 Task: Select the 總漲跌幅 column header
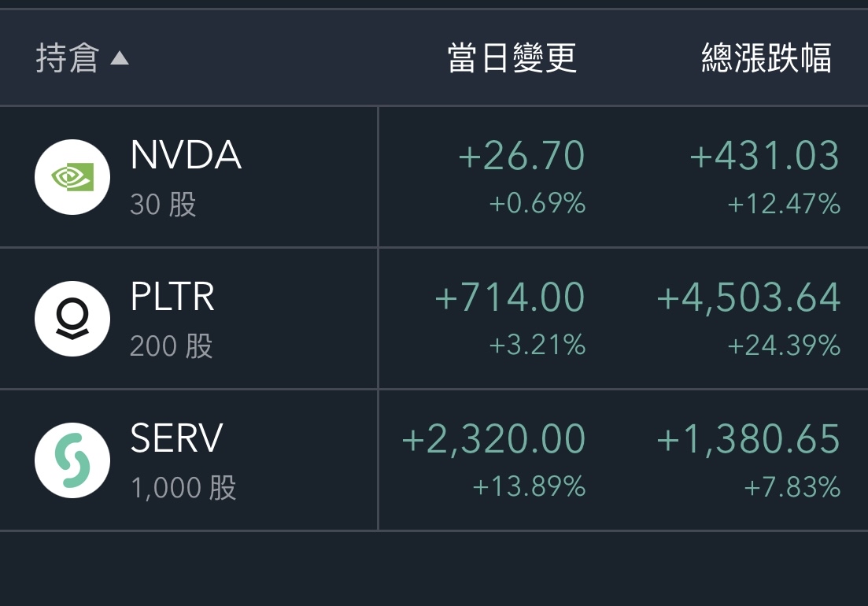point(766,58)
